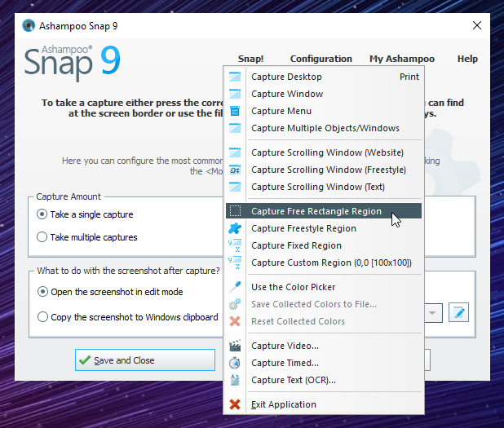This screenshot has width=504, height=428.
Task: Click the Capture Desktop icon in menu
Action: pos(235,77)
